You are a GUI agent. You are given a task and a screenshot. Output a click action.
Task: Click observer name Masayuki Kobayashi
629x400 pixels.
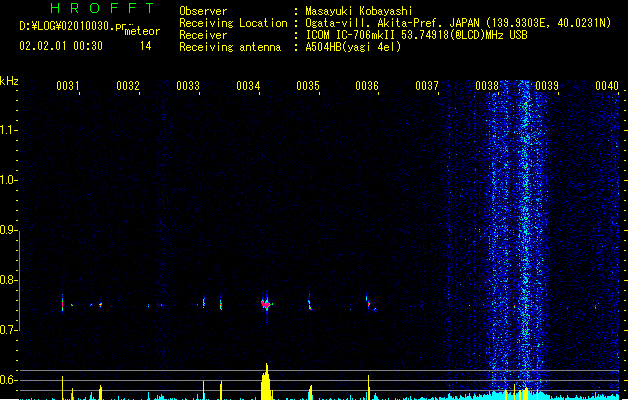pyautogui.click(x=359, y=11)
